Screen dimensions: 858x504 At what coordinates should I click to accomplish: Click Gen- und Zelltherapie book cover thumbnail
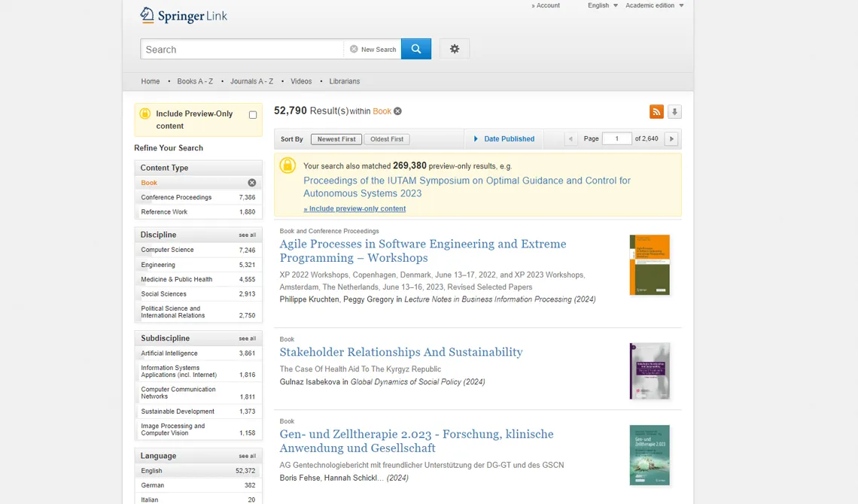[650, 455]
